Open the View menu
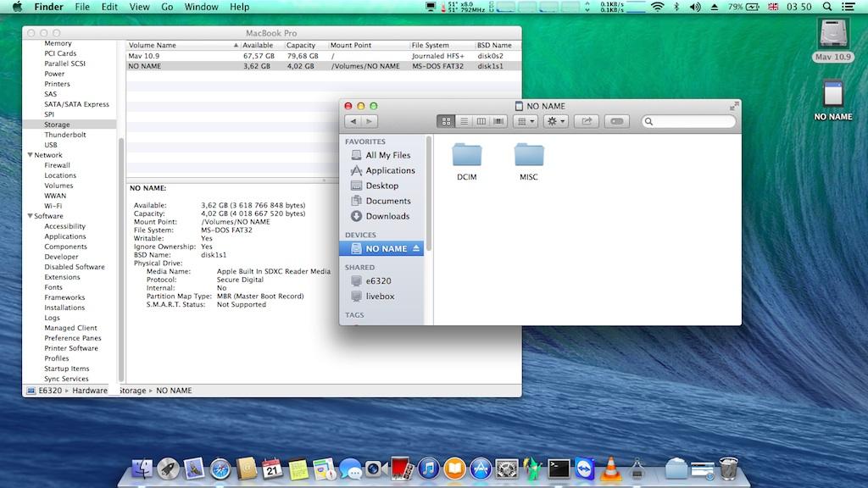Image resolution: width=868 pixels, height=488 pixels. pos(139,7)
